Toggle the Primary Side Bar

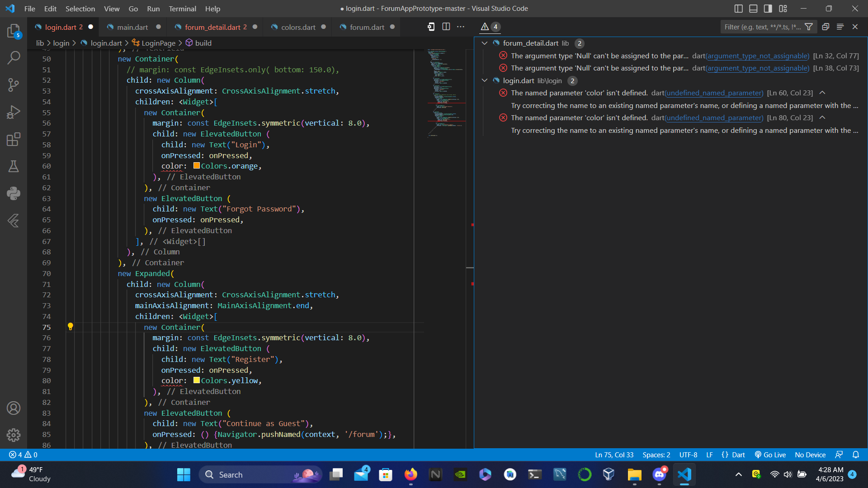[739, 8]
